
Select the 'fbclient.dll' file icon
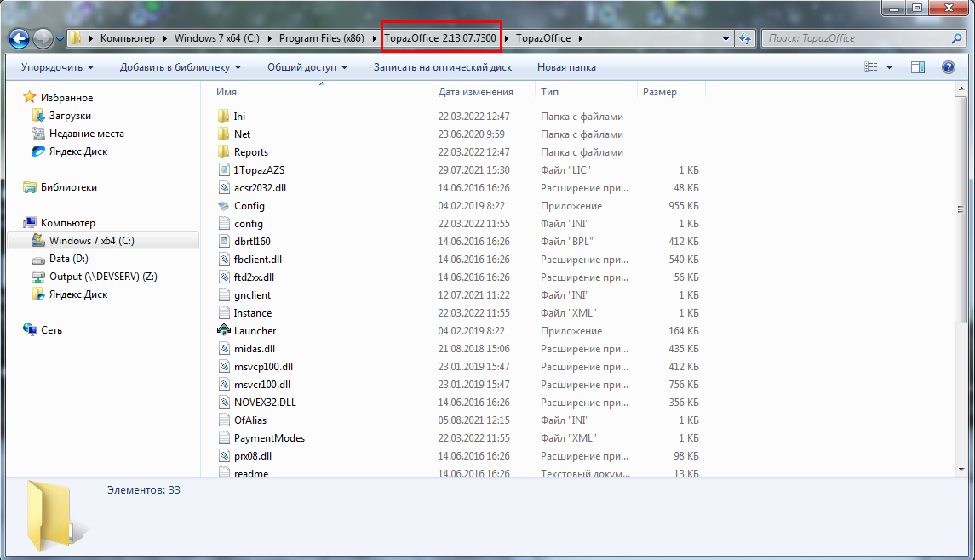[x=224, y=260]
